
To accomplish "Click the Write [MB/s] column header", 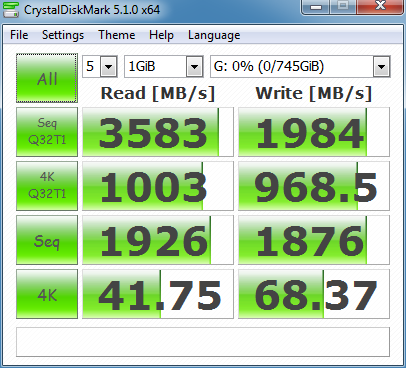I will (x=314, y=93).
